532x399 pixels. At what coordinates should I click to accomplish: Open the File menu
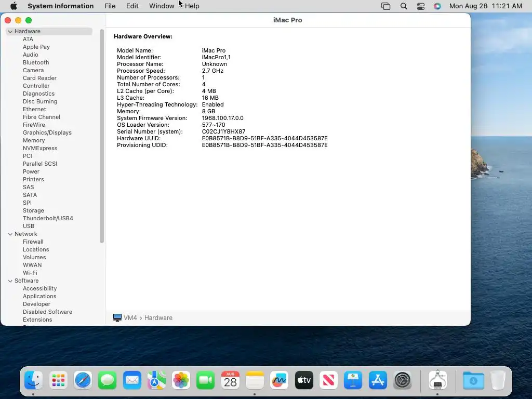[x=110, y=6]
